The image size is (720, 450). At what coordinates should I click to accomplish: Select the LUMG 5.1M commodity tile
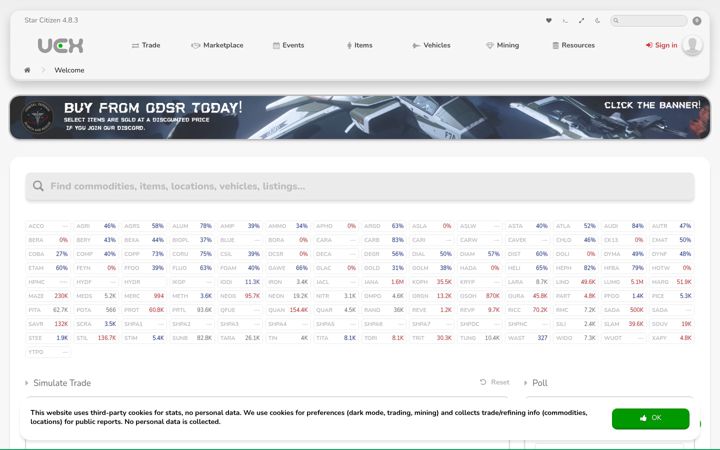[x=624, y=282]
